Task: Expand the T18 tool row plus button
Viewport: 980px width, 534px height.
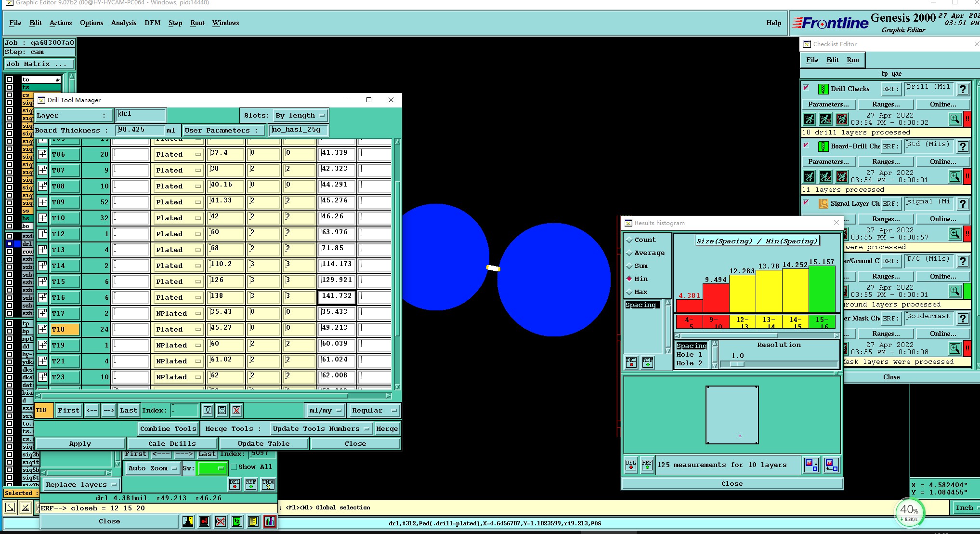Action: pyautogui.click(x=43, y=329)
